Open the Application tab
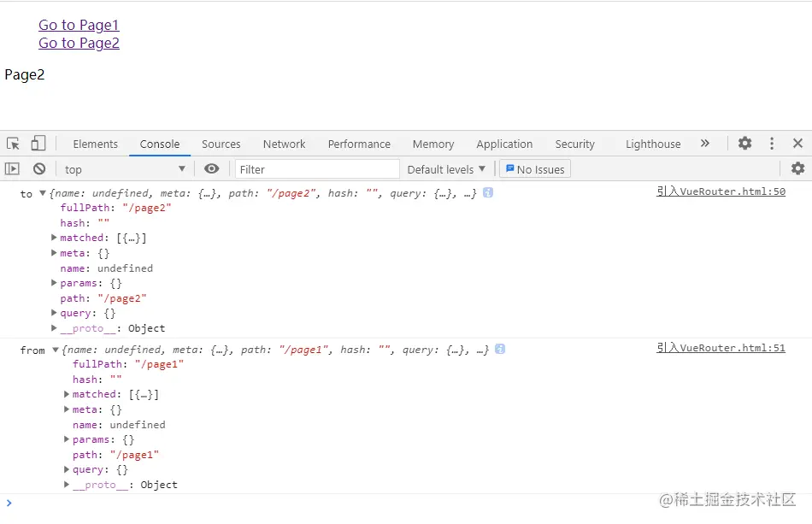 pyautogui.click(x=504, y=144)
